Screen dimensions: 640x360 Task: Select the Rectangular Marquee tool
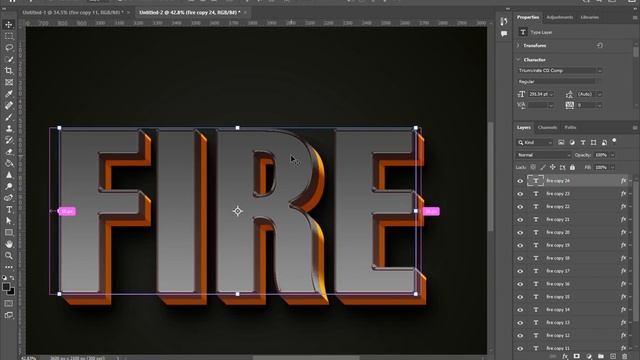(x=9, y=36)
